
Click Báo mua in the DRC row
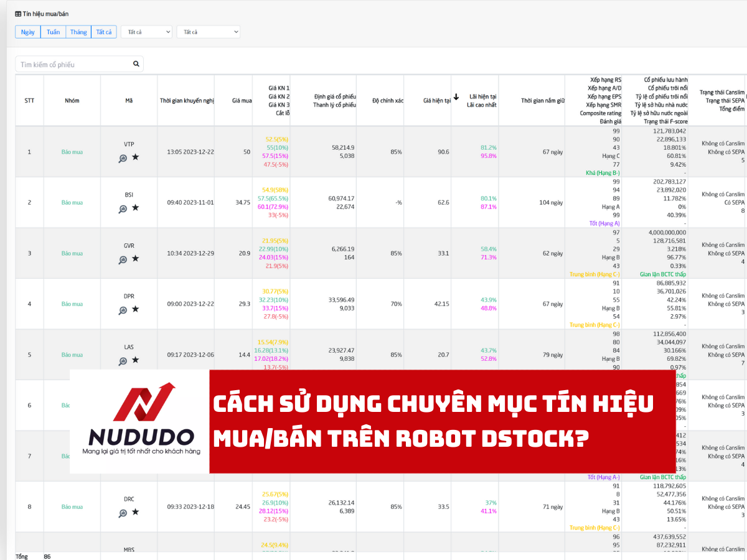click(72, 506)
